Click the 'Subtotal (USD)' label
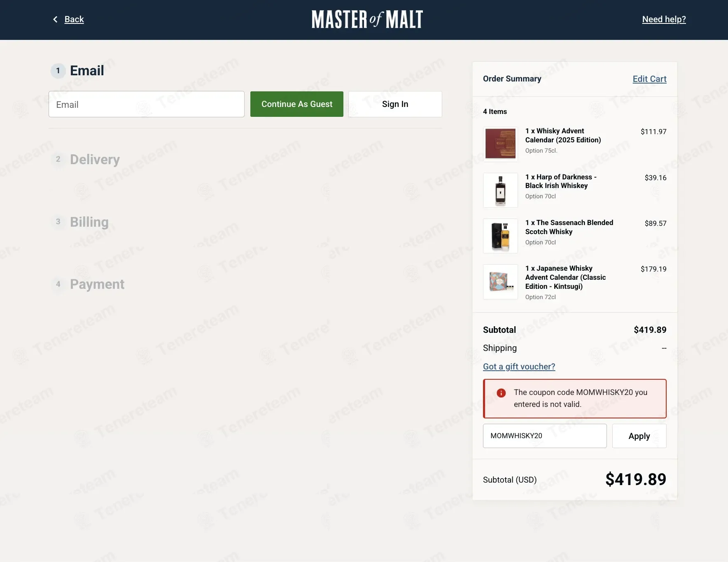The width and height of the screenshot is (728, 562). click(510, 480)
